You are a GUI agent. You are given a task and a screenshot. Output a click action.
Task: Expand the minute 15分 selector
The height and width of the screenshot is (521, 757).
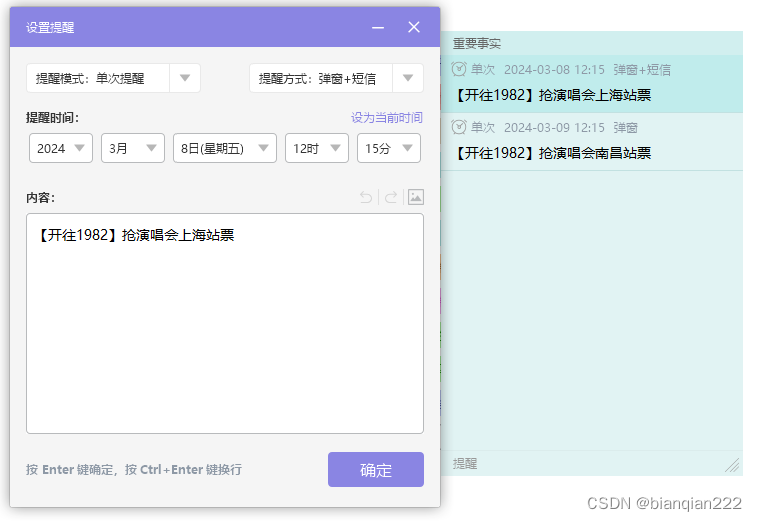389,148
